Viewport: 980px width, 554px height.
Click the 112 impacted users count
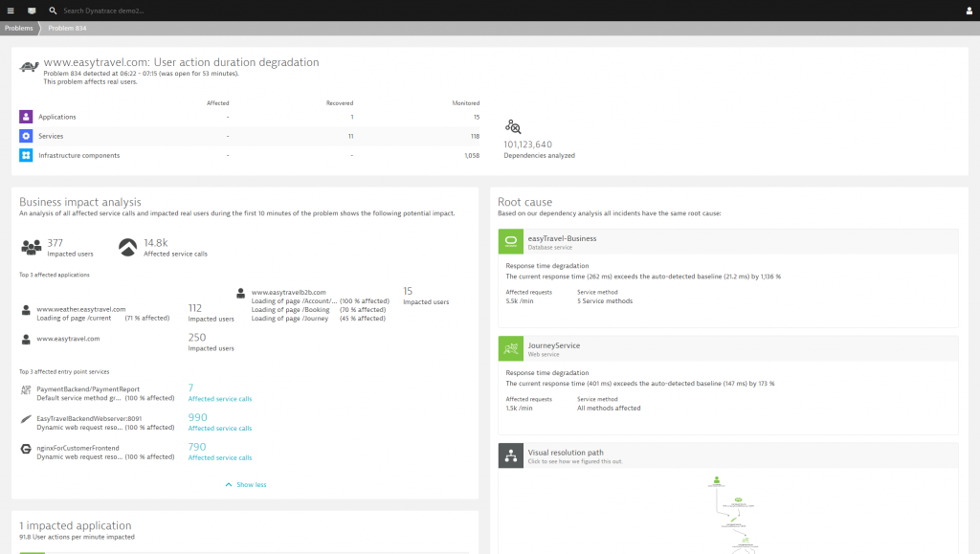tap(195, 308)
